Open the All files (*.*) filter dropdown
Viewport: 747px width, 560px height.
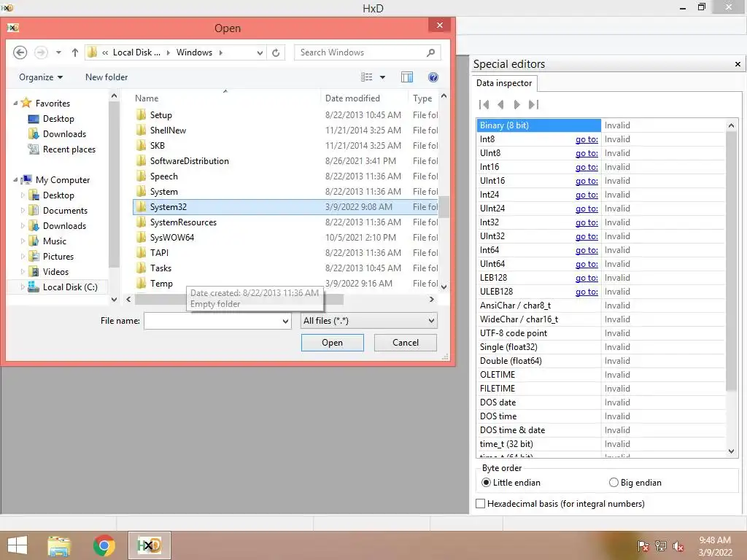pyautogui.click(x=368, y=321)
